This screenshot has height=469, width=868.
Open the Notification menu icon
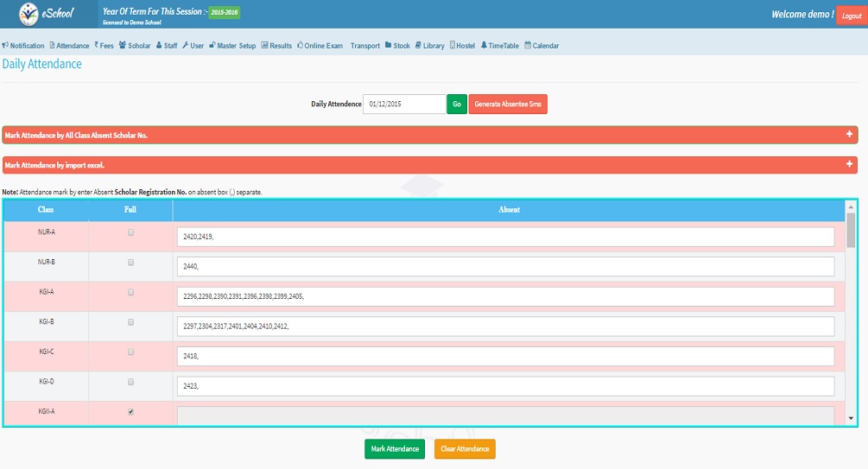pos(5,46)
